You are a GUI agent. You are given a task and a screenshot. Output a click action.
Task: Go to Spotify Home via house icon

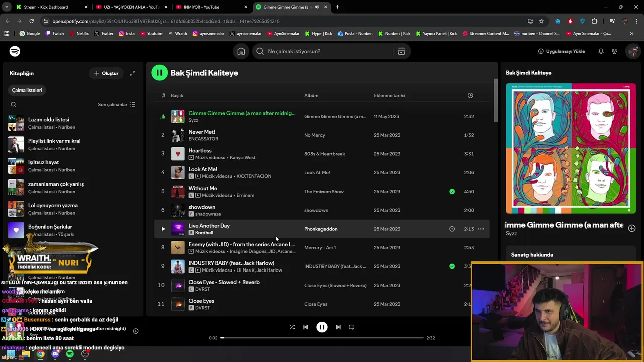tap(241, 51)
